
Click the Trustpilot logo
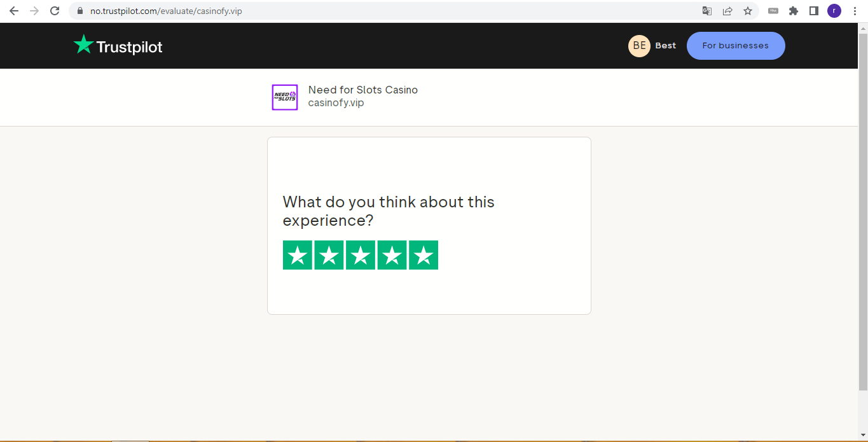point(118,46)
